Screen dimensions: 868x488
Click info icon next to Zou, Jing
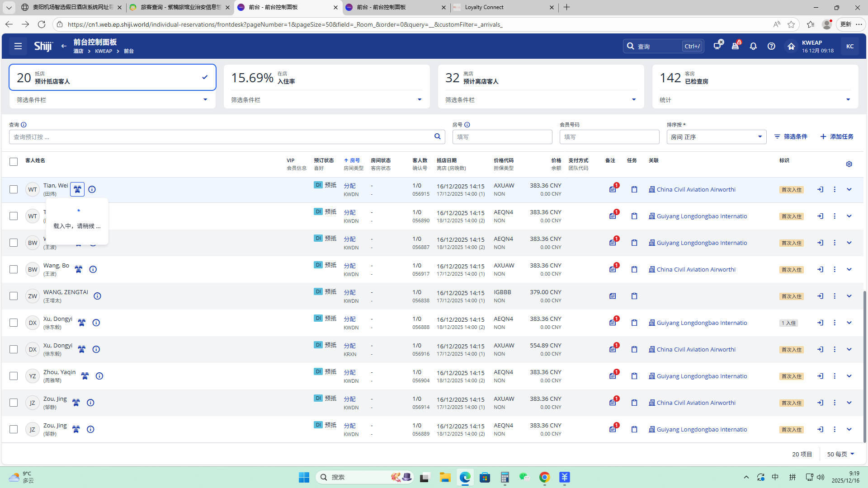click(90, 403)
